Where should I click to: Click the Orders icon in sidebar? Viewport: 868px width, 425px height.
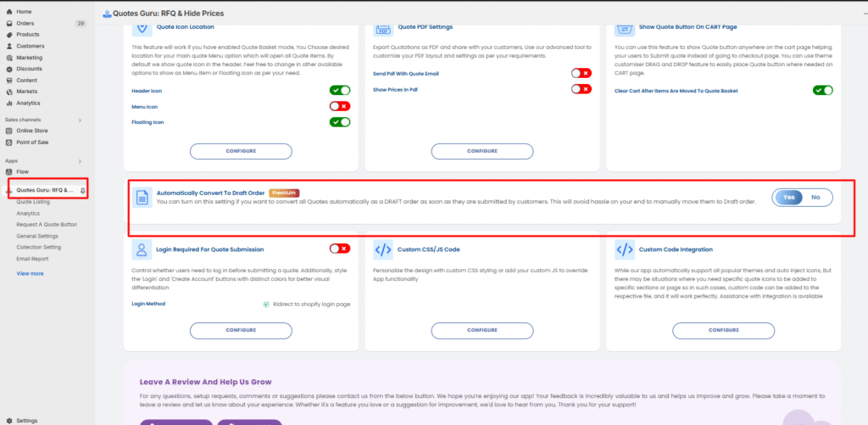[9, 23]
